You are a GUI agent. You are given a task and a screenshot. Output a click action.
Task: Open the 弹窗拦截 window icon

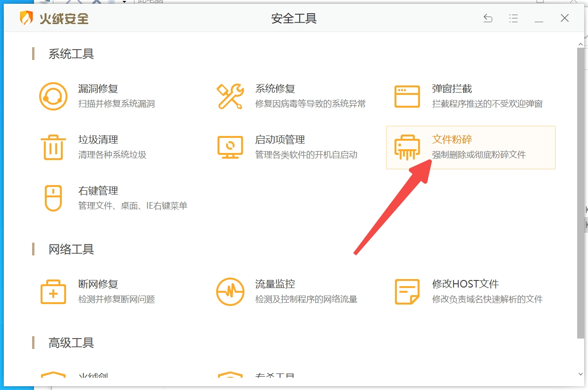click(407, 96)
